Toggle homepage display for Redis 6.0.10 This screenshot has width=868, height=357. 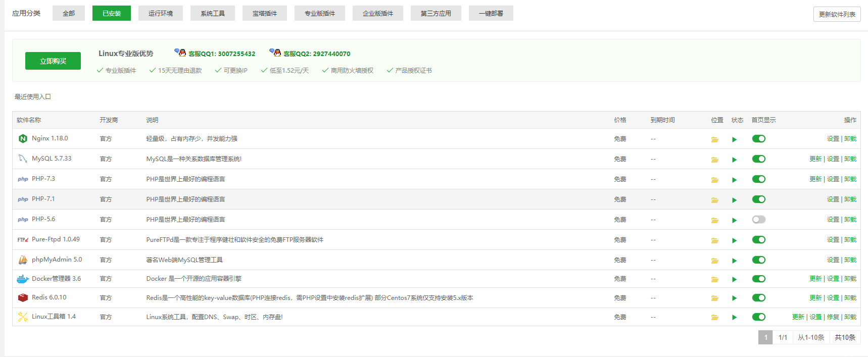pos(759,297)
